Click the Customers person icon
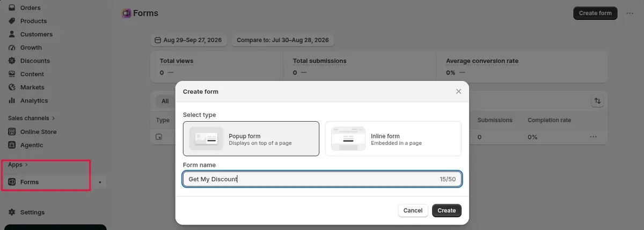This screenshot has width=644, height=230. pos(12,34)
